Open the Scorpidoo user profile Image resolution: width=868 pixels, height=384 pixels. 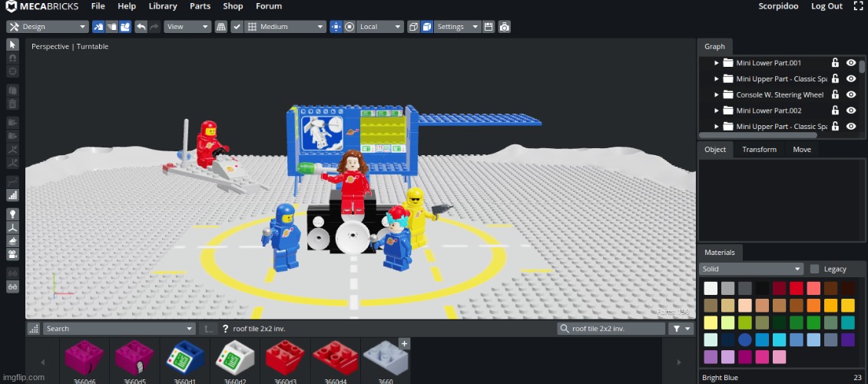[778, 6]
